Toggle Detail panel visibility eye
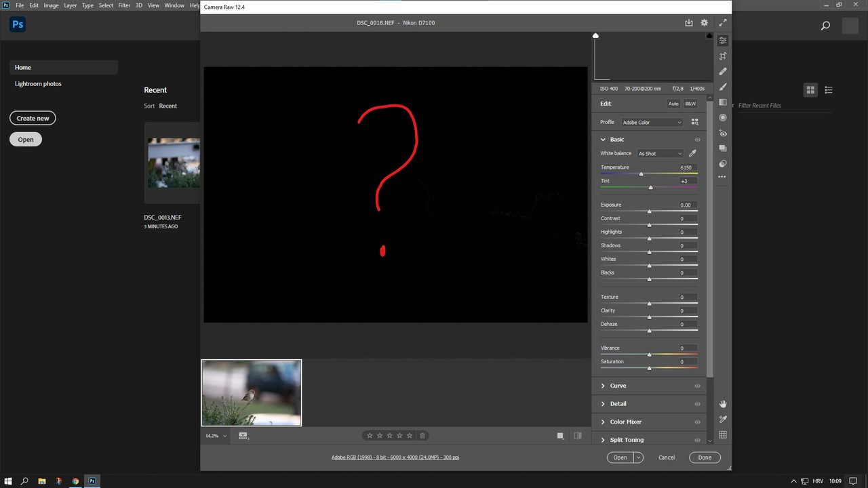Screen dimensions: 868x488 [697, 404]
